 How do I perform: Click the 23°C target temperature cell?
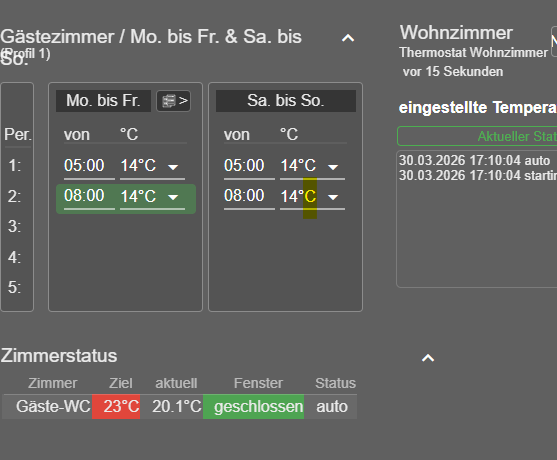[116, 407]
